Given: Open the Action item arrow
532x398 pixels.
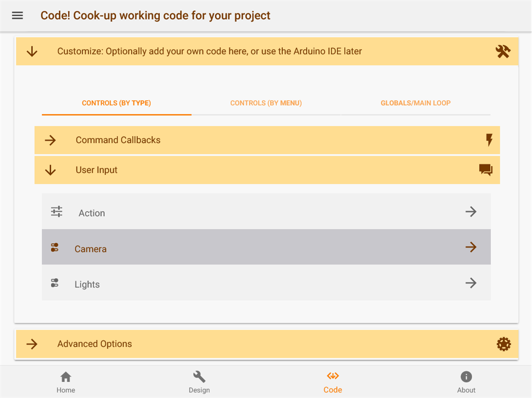Looking at the screenshot, I should (x=471, y=212).
